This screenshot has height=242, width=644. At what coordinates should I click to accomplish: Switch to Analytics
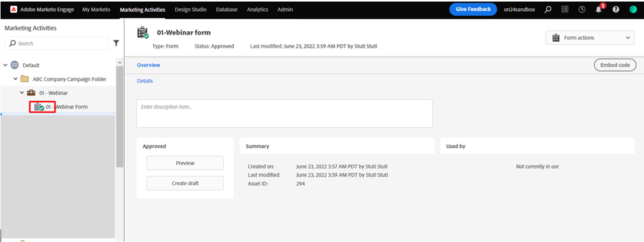click(x=257, y=9)
